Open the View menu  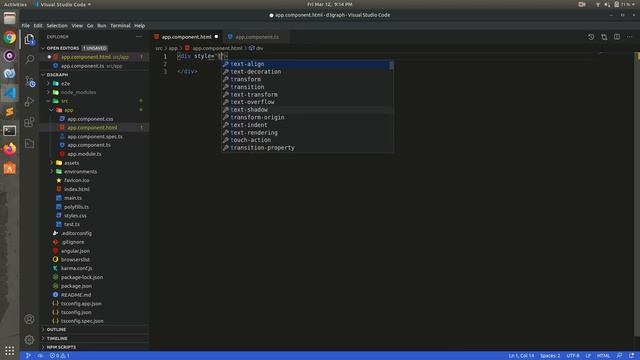[x=77, y=25]
